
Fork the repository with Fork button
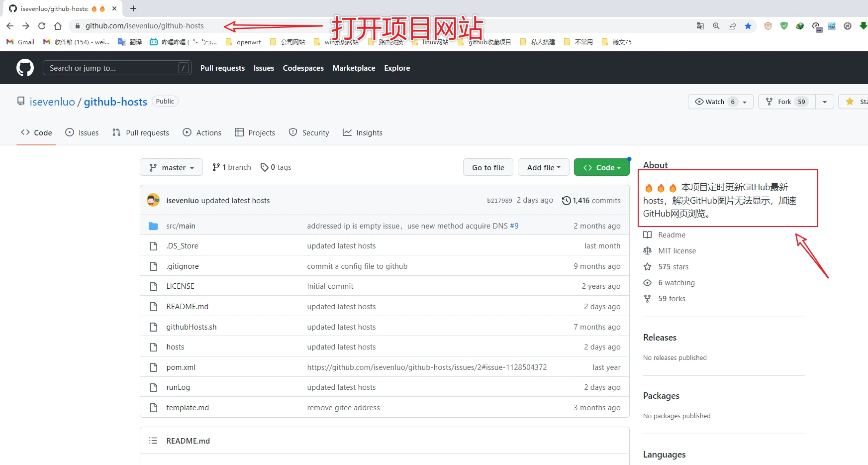(786, 102)
